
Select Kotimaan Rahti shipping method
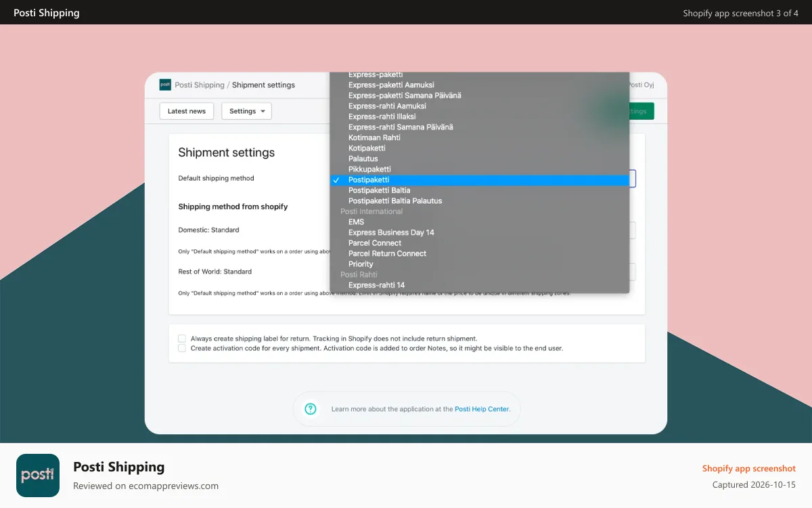point(479,137)
